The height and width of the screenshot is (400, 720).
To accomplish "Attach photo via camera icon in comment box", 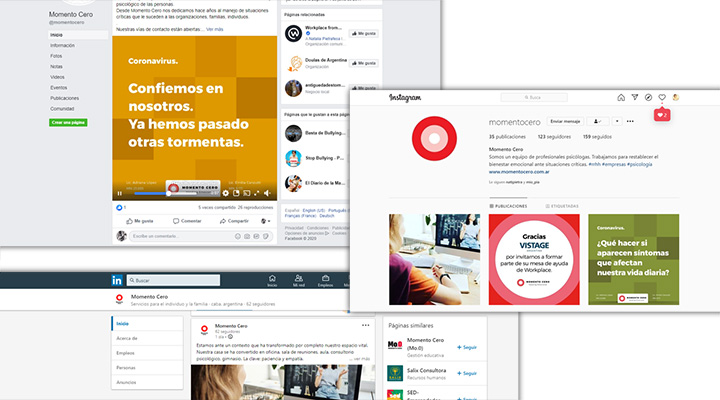I will click(x=247, y=236).
